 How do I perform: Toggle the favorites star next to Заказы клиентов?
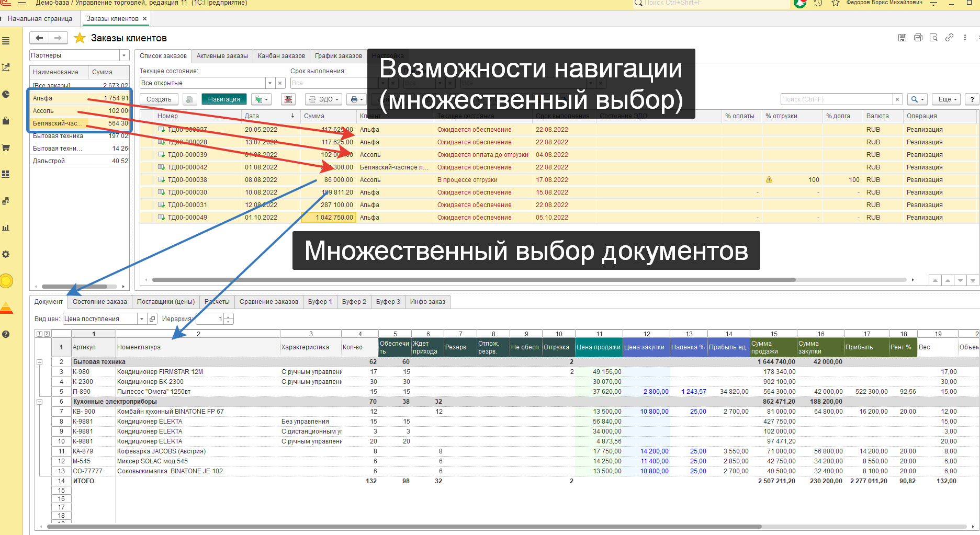click(x=80, y=38)
